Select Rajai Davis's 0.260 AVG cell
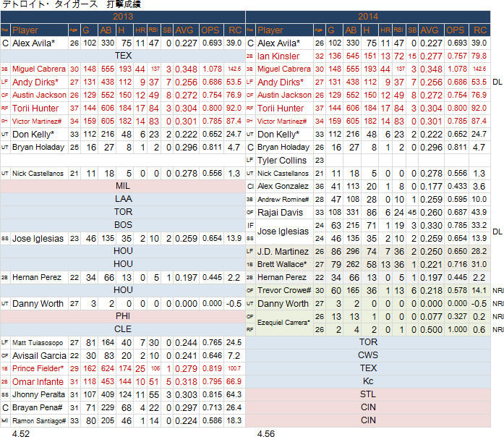 pyautogui.click(x=431, y=213)
